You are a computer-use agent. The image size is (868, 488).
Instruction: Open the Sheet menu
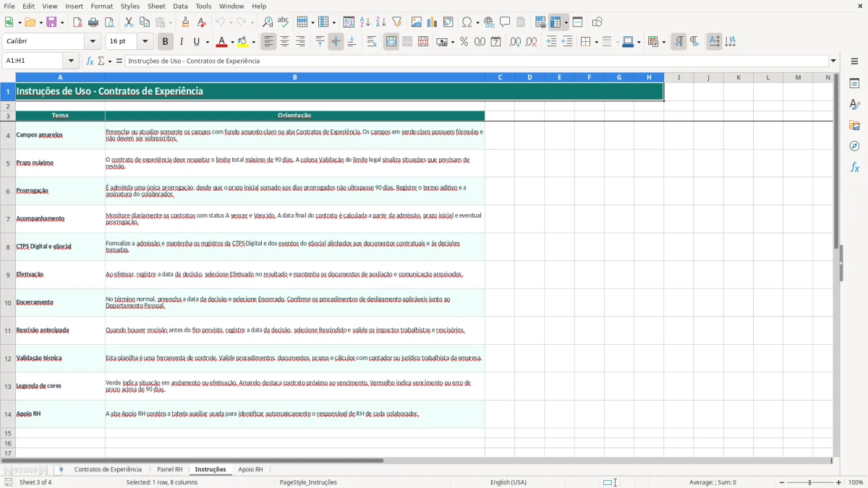(156, 6)
